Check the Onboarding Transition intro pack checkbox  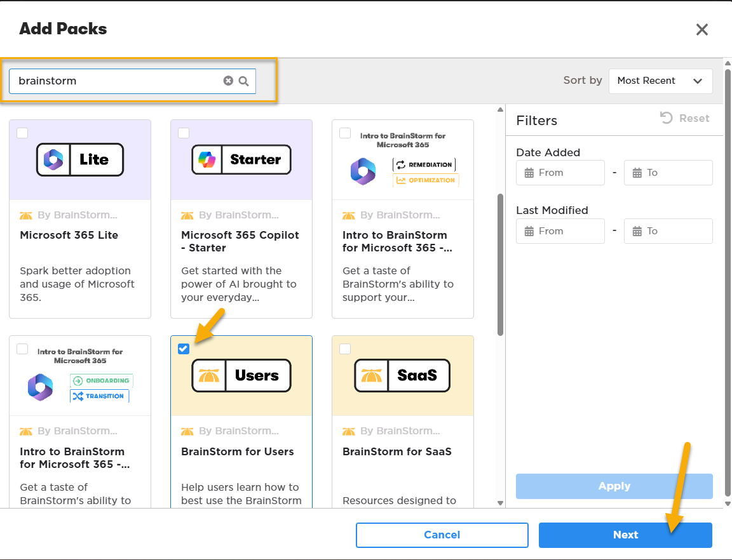coord(22,349)
